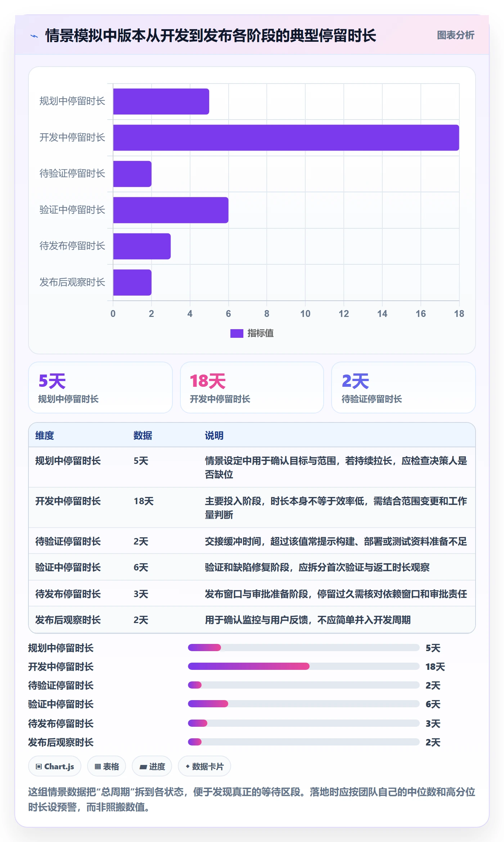Screen dimensions: 504x842
Task: Click the 18天 value beside the progress bar
Action: (x=435, y=667)
